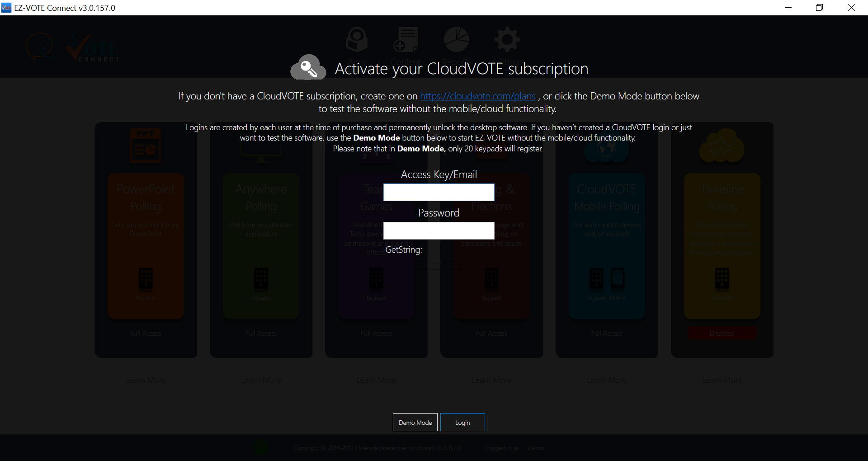Viewport: 868px width, 461px height.
Task: Click the Timeline Polling cloud icon
Action: point(722,146)
